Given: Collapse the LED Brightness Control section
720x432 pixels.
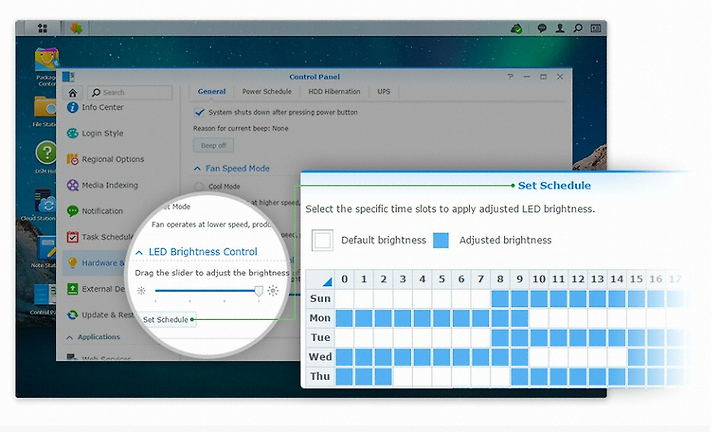Looking at the screenshot, I should click(139, 252).
